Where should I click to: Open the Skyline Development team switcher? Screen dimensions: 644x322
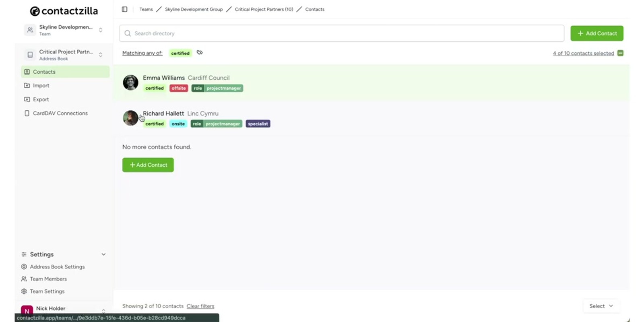(x=64, y=30)
